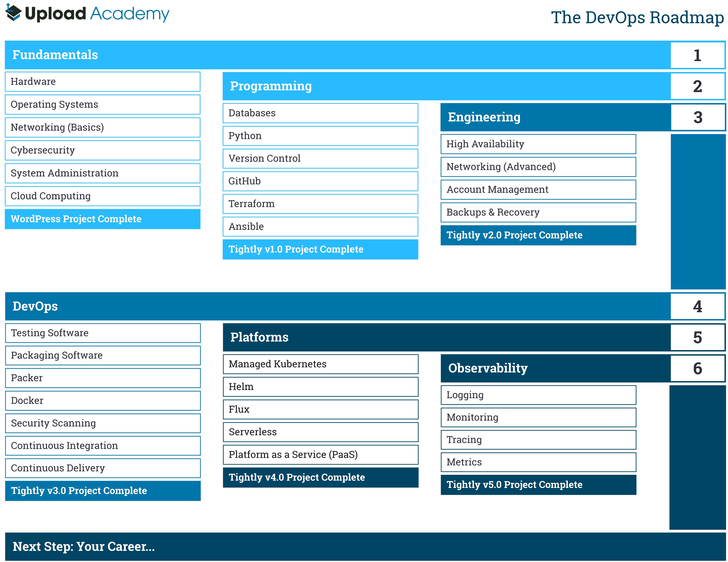The height and width of the screenshot is (562, 728).
Task: Select Backups & Recovery topic
Action: coord(538,212)
